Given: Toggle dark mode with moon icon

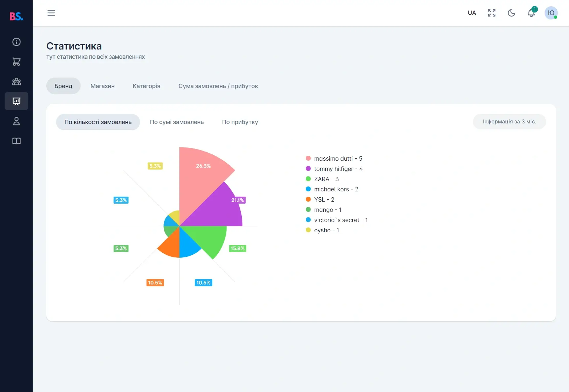Looking at the screenshot, I should 512,13.
